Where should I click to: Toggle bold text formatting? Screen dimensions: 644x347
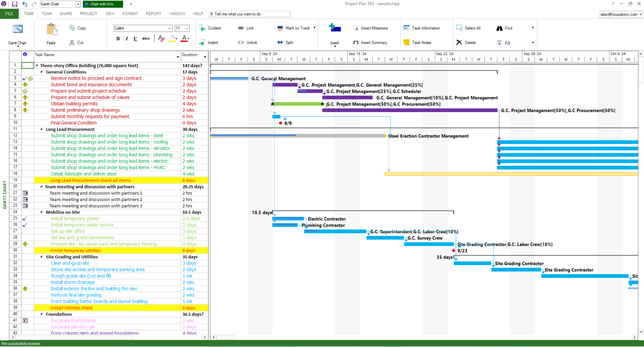[x=118, y=39]
